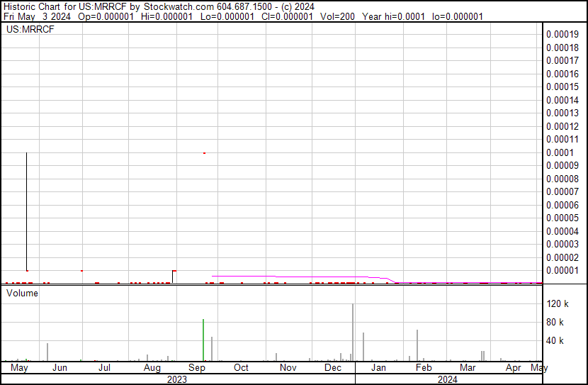Screen dimensions: 588x385
Task: Click the Jul month label on time axis
Action: (104, 367)
